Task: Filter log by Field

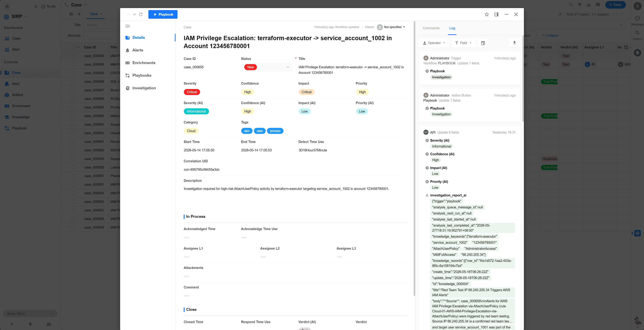Action: [x=463, y=43]
